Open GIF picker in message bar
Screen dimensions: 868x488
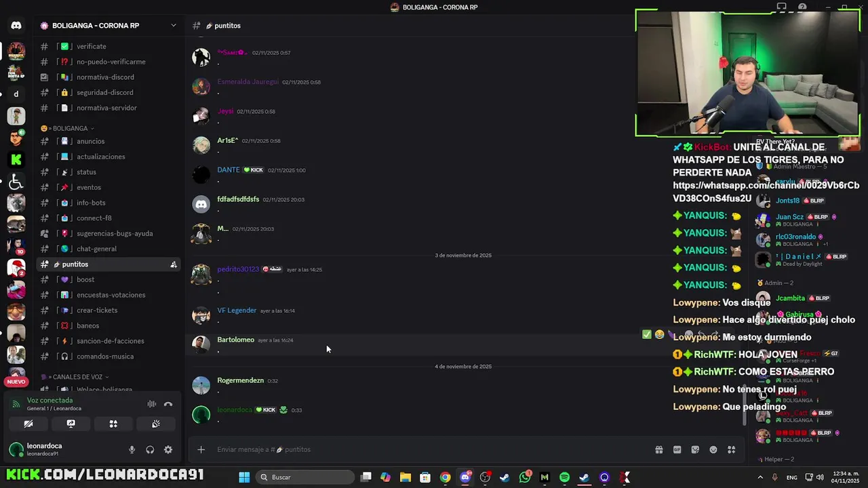click(x=677, y=449)
